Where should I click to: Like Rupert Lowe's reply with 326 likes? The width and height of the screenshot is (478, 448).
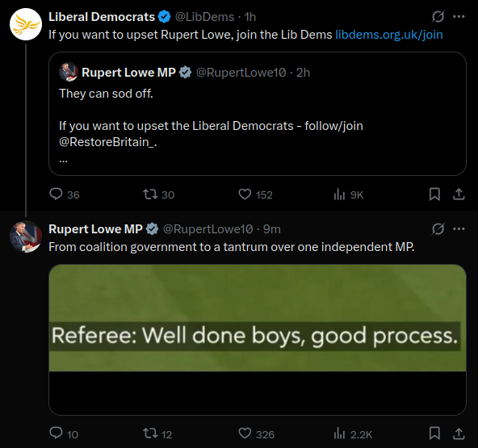point(256,433)
